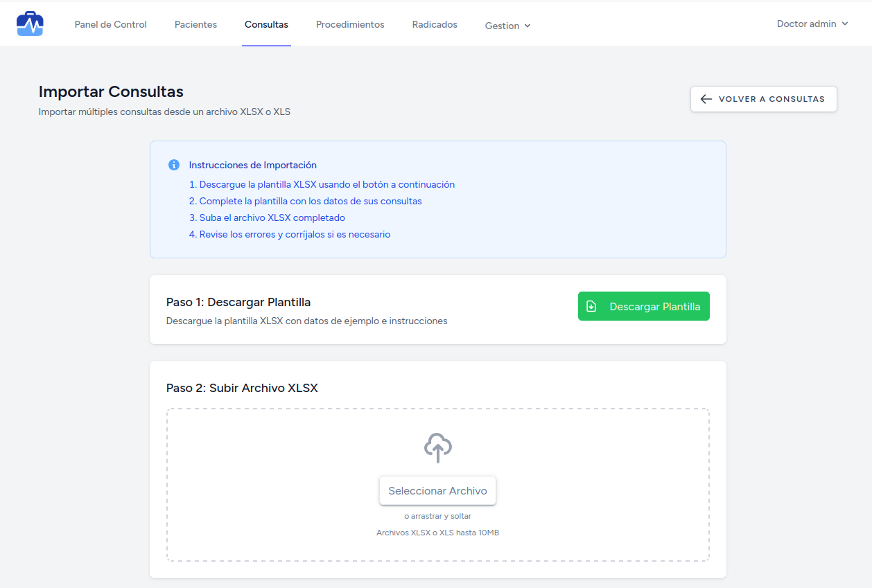Click the medical briefcase app logo
The height and width of the screenshot is (588, 872).
coord(30,24)
